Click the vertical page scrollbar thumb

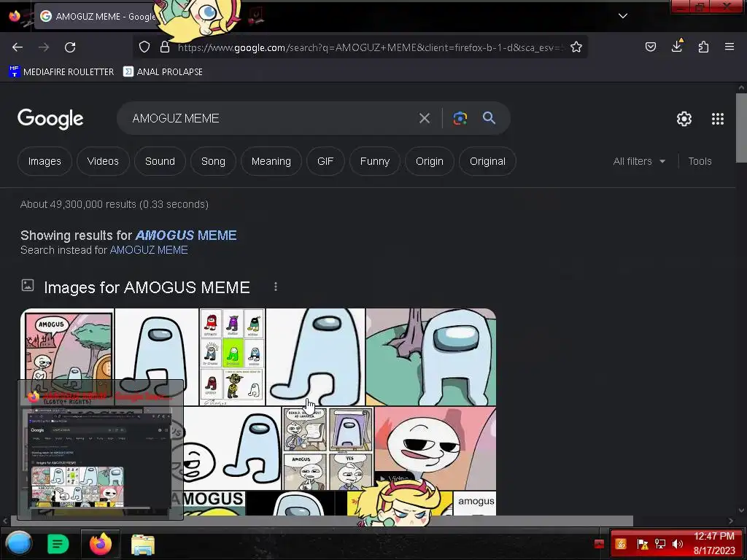(x=741, y=128)
